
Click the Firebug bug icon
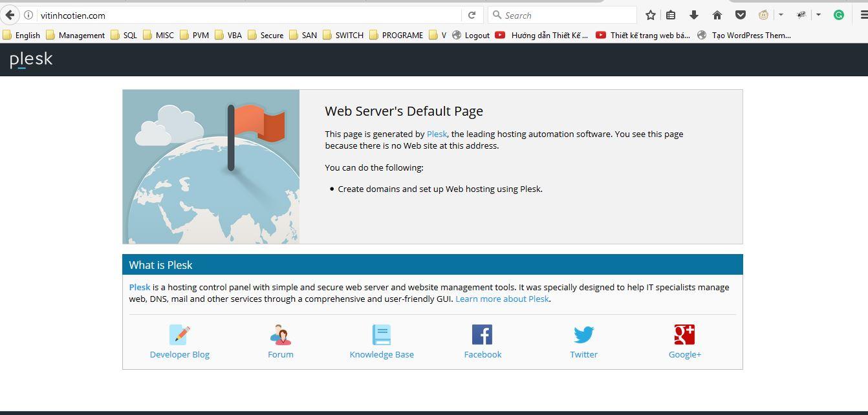tap(801, 15)
